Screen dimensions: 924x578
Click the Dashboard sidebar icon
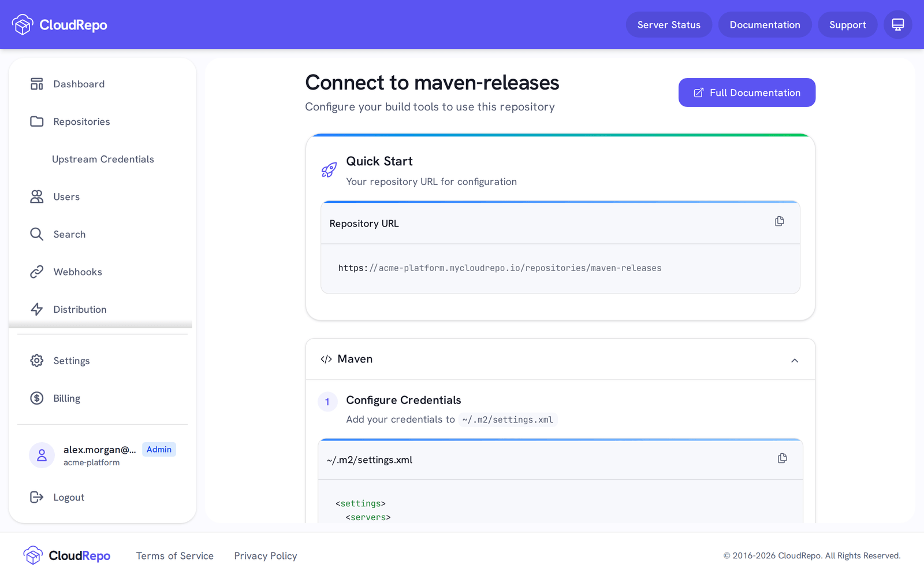[x=37, y=84]
